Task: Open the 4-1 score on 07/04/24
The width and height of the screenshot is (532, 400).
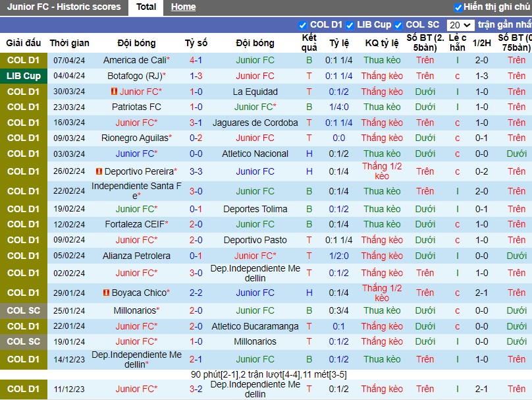Action: pos(196,61)
